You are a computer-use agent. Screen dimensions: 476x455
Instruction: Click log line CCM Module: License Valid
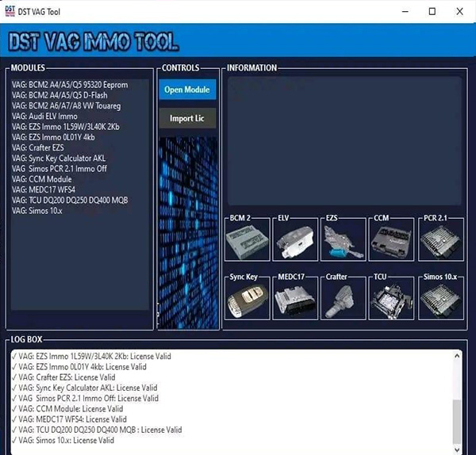pyautogui.click(x=67, y=408)
